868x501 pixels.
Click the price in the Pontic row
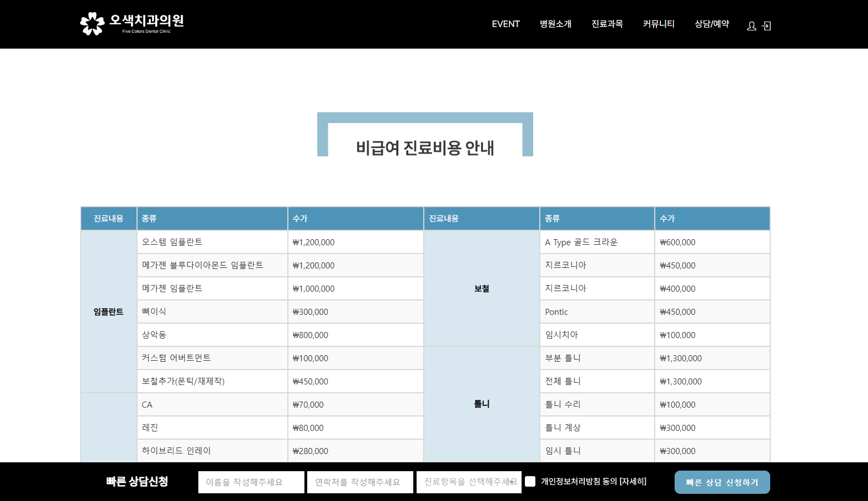(x=712, y=312)
